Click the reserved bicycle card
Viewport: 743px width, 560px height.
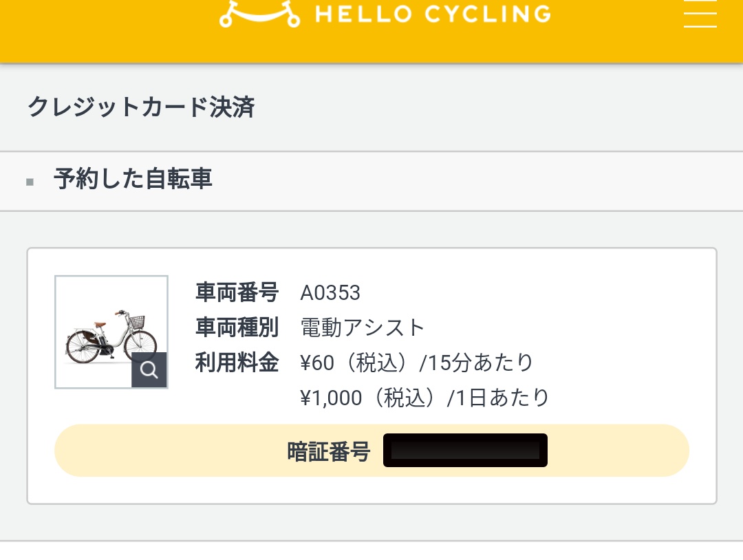(371, 376)
